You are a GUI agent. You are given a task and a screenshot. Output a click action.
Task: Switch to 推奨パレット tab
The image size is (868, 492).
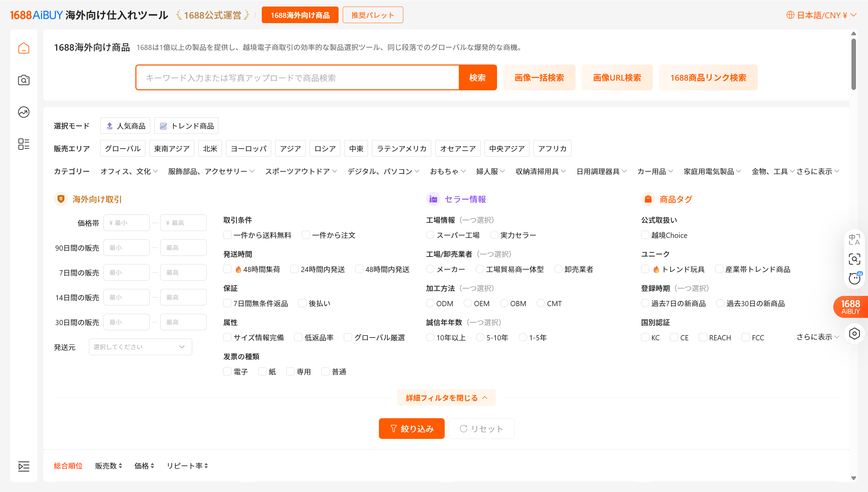[373, 15]
